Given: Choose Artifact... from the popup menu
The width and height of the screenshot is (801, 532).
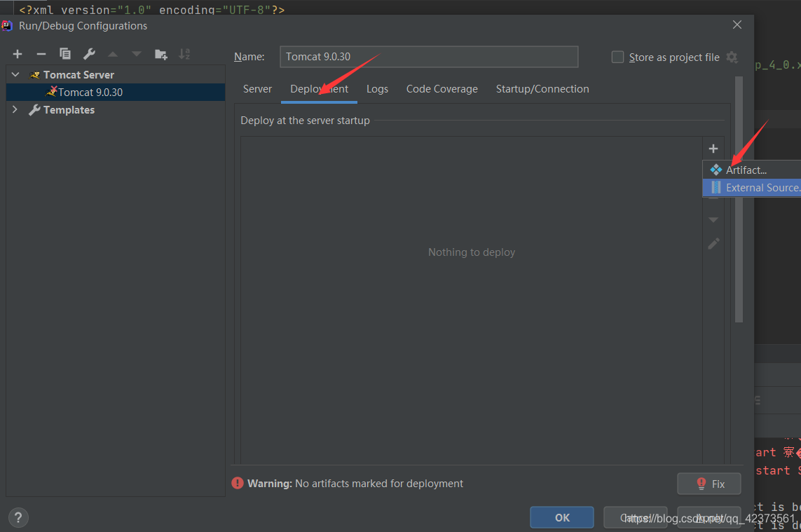Looking at the screenshot, I should click(x=752, y=170).
